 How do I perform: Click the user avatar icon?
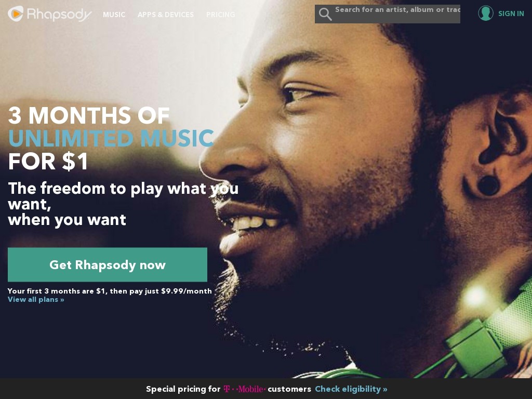click(486, 13)
